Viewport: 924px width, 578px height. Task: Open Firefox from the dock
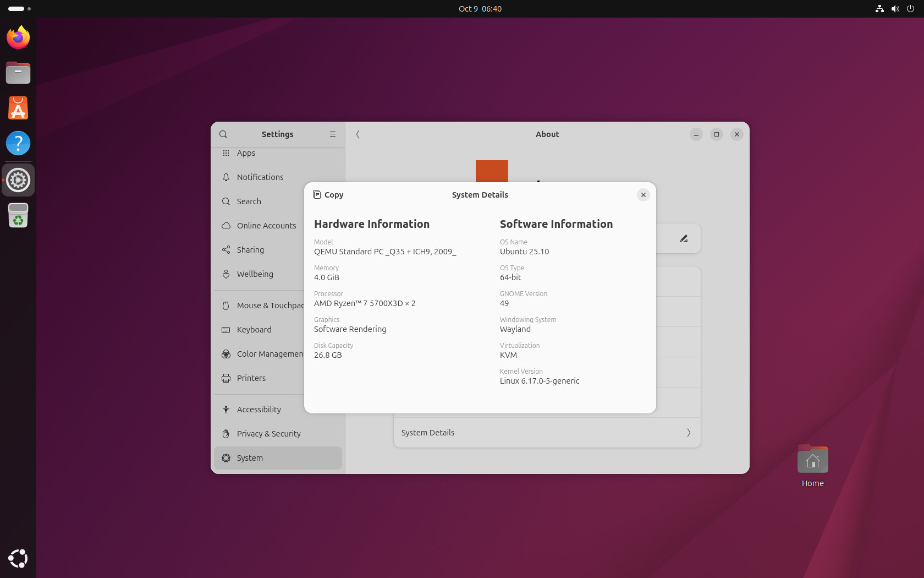(x=18, y=37)
